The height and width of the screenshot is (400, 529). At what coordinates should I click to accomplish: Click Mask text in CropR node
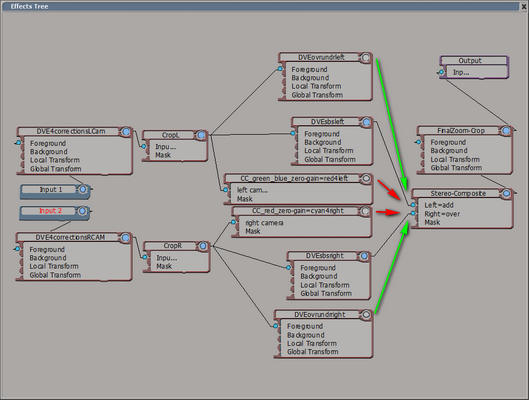(164, 266)
